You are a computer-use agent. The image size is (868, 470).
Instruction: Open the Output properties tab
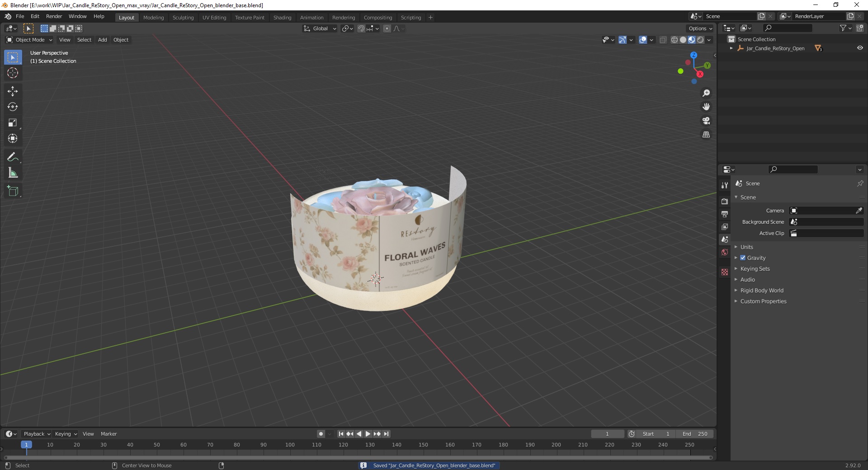point(725,214)
